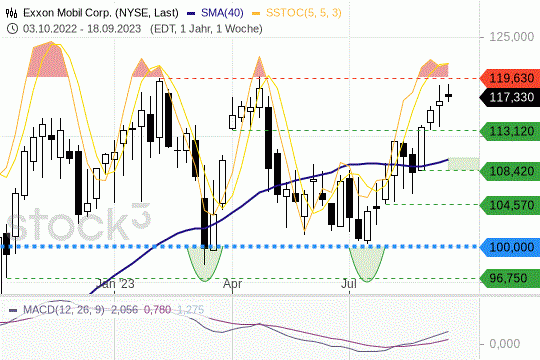
Task: Click the blue 100,000 price level tag
Action: pyautogui.click(x=510, y=247)
